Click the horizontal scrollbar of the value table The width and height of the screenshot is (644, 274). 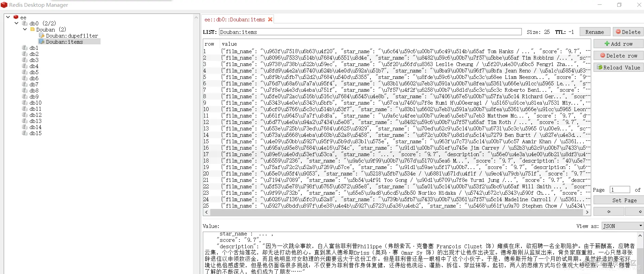397,212
